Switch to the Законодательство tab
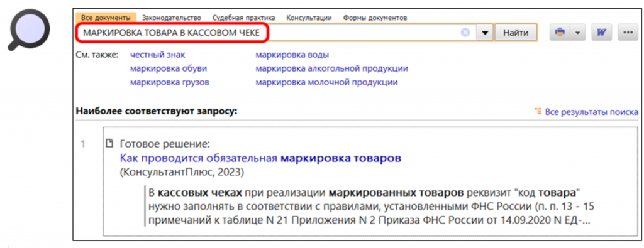644x248 pixels. click(x=172, y=18)
